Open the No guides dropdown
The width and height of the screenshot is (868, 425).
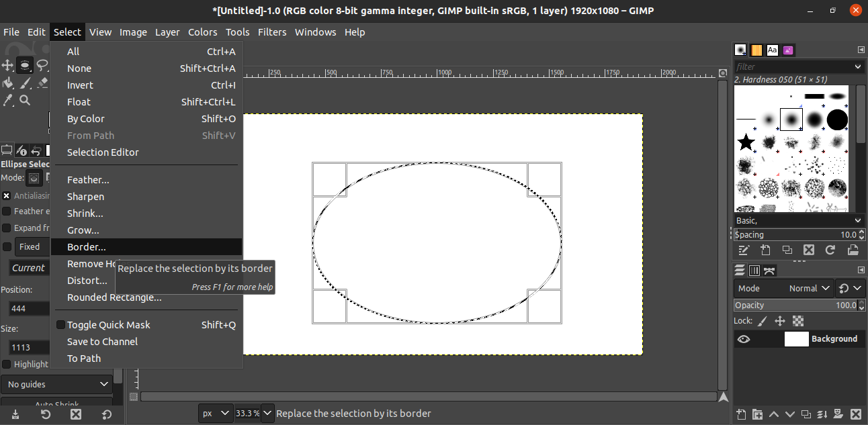56,384
